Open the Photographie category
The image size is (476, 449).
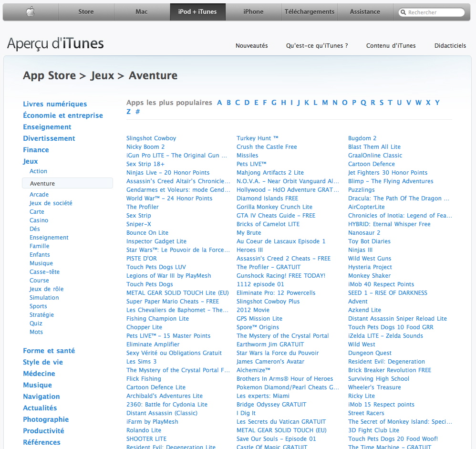click(46, 419)
